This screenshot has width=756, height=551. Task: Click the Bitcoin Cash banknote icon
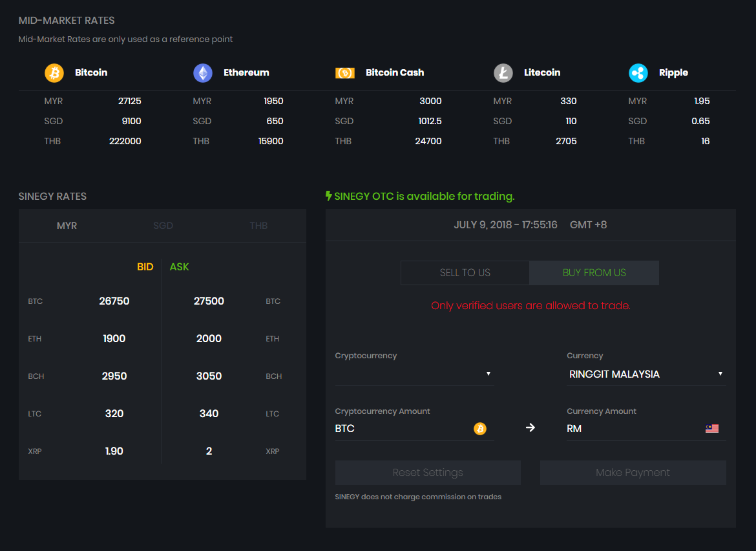345,73
